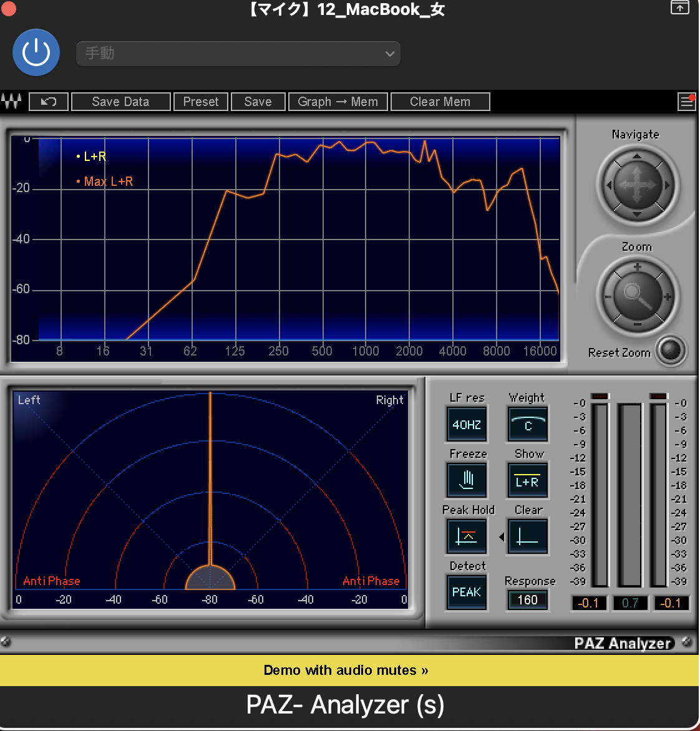Screen dimensions: 700x731
Task: Toggle the plugin power bypass button
Action: pyautogui.click(x=36, y=52)
